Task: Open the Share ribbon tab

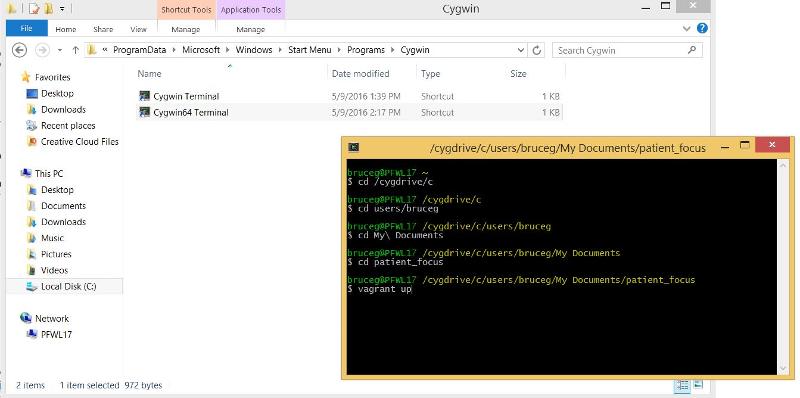Action: (103, 30)
